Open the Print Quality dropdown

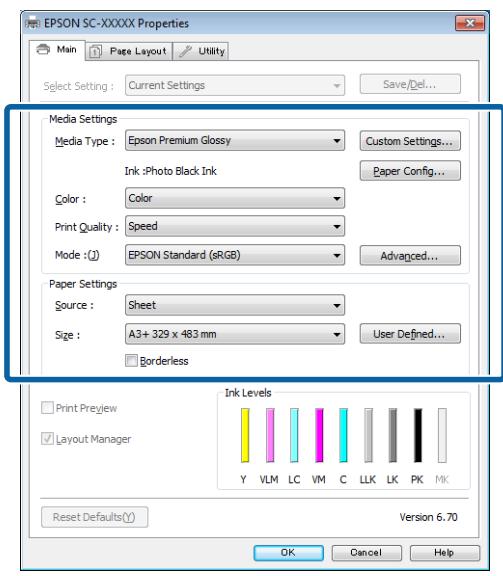point(235,226)
